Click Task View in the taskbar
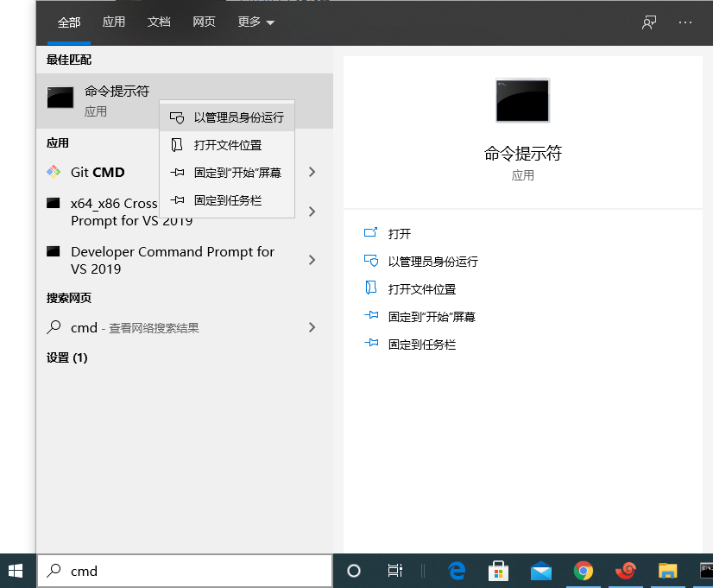Image resolution: width=713 pixels, height=588 pixels. click(x=394, y=571)
